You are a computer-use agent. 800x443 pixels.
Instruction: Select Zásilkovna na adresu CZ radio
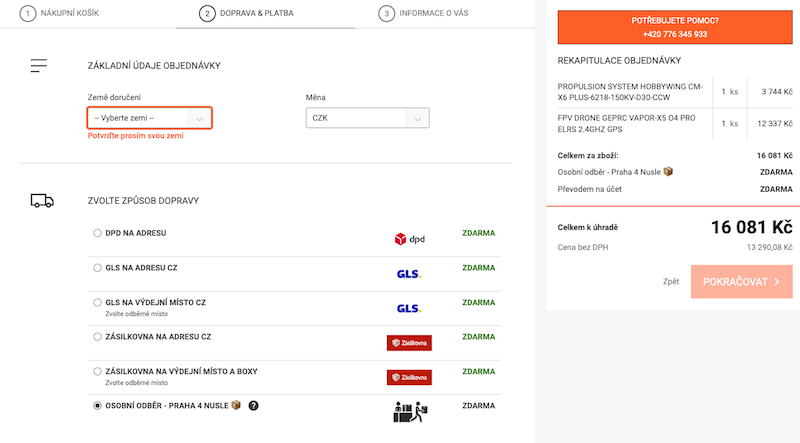pos(97,337)
